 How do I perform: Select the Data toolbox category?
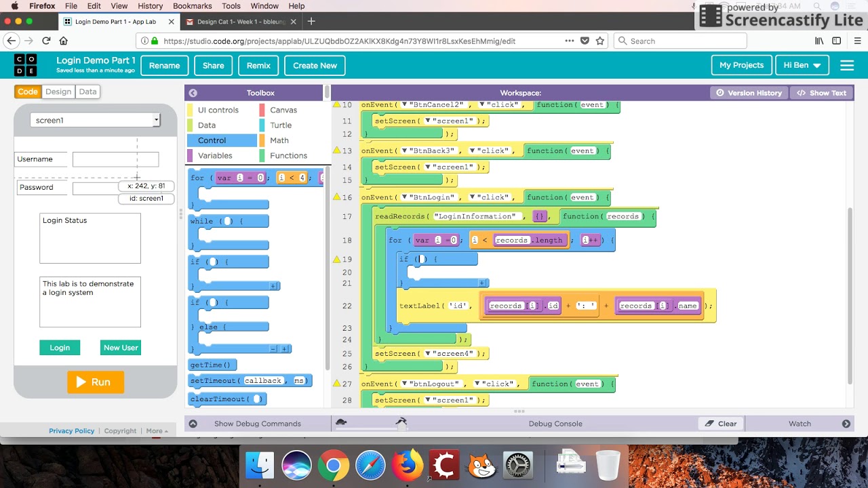point(207,125)
